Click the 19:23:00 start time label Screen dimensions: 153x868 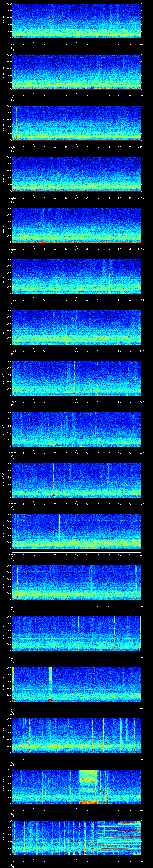click(12, 249)
